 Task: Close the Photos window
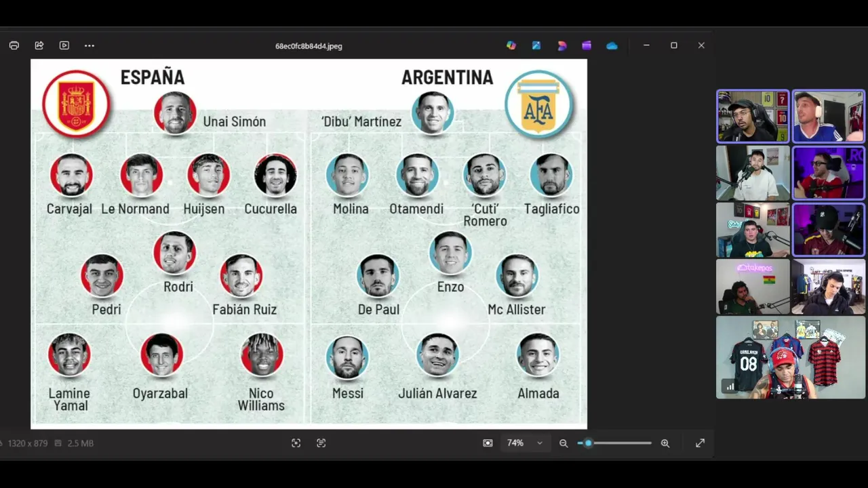[x=701, y=45]
